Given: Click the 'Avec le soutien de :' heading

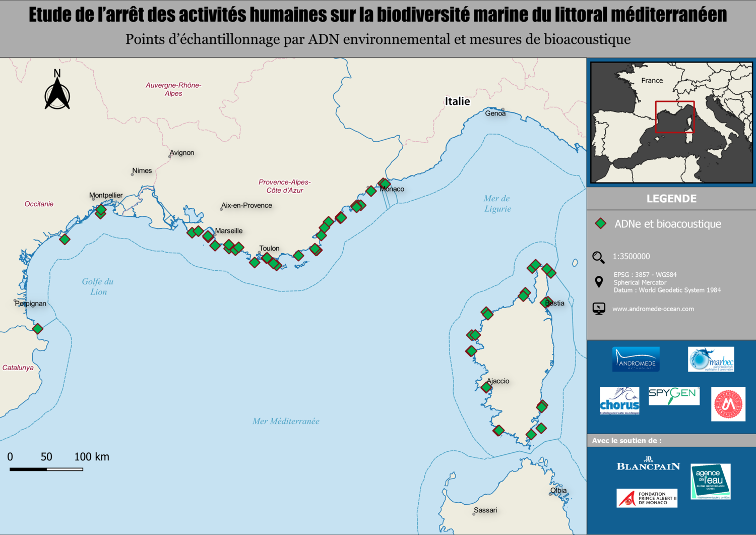Looking at the screenshot, I should pyautogui.click(x=626, y=440).
